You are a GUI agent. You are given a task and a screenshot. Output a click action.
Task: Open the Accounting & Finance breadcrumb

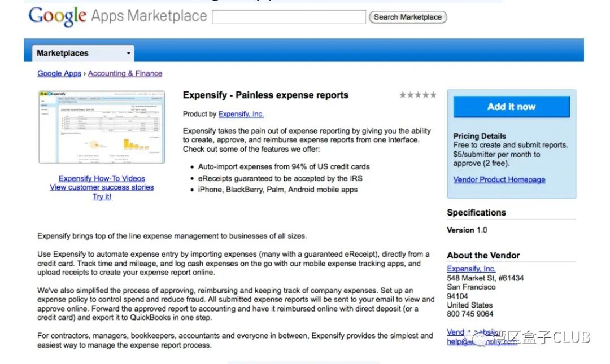tap(125, 73)
